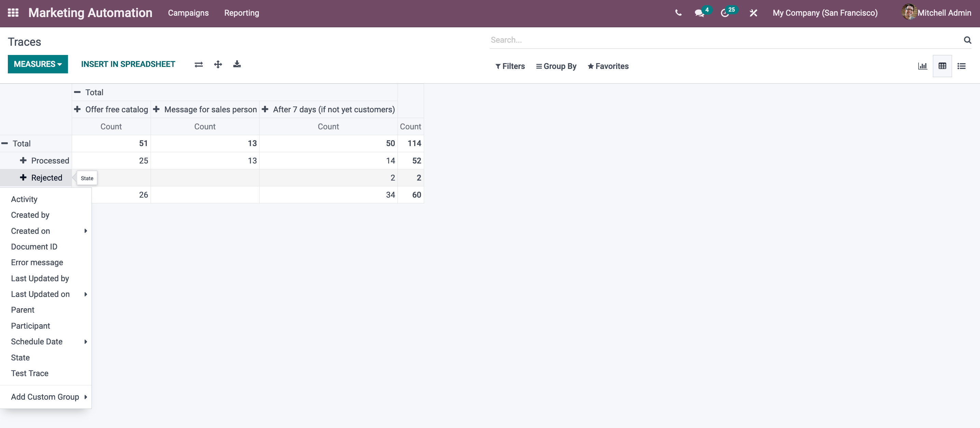The width and height of the screenshot is (980, 428).
Task: Focus the Search input field
Action: [x=725, y=40]
